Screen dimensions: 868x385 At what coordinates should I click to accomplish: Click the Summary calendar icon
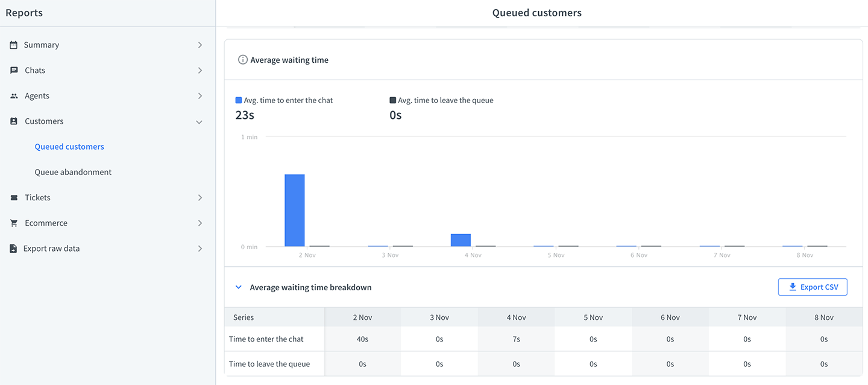pos(14,45)
